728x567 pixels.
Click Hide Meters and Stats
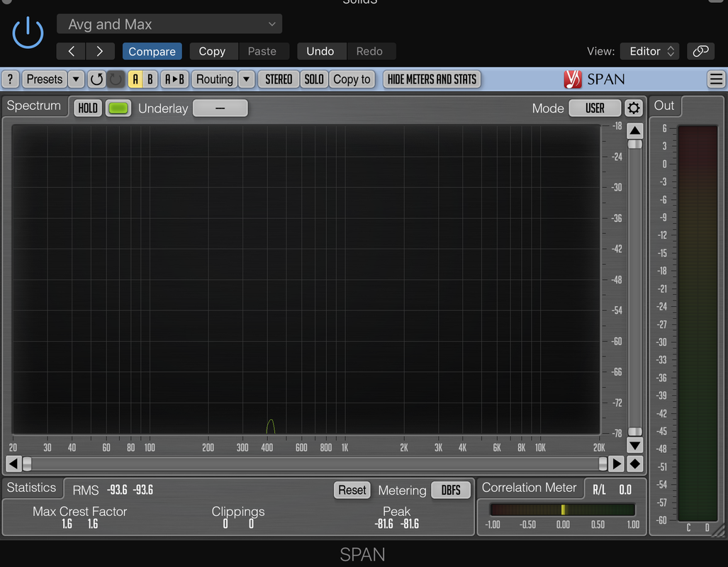[x=432, y=79]
